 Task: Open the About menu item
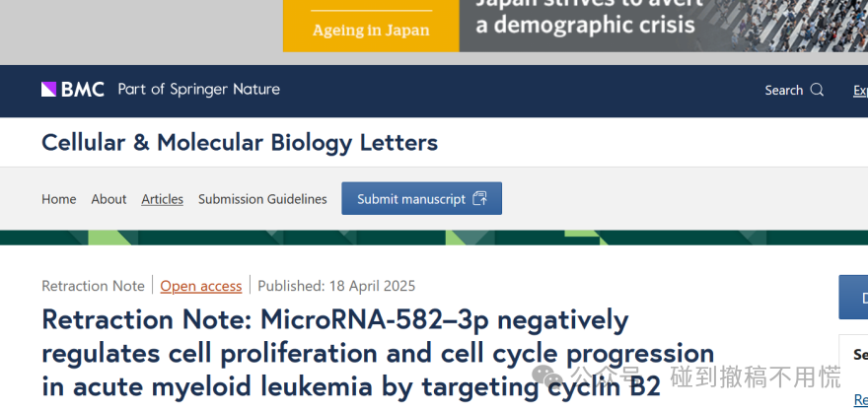click(108, 199)
